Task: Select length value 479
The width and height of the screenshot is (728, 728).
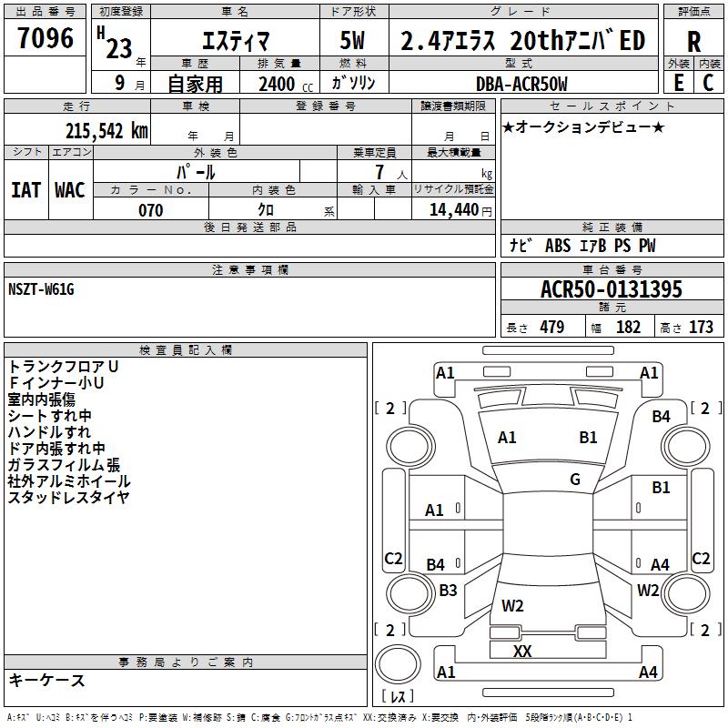Action: point(551,327)
